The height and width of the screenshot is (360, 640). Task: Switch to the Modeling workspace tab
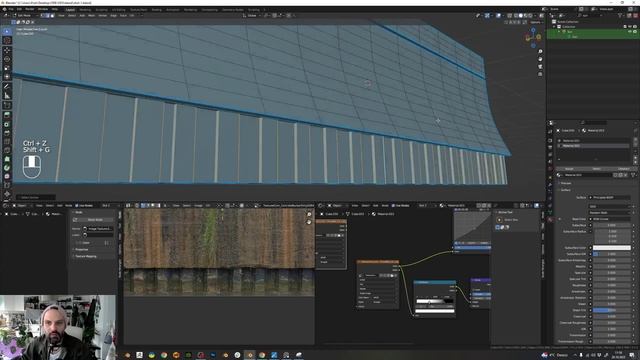85,9
